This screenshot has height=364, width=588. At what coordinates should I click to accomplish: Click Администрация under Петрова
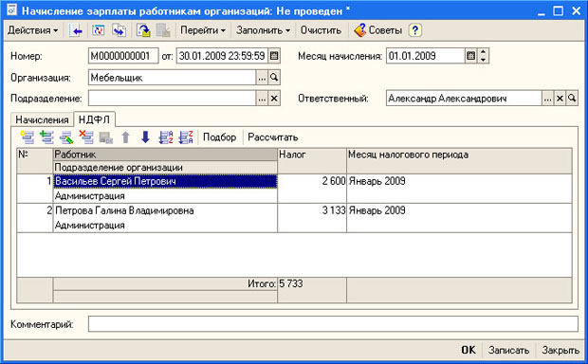pyautogui.click(x=90, y=225)
